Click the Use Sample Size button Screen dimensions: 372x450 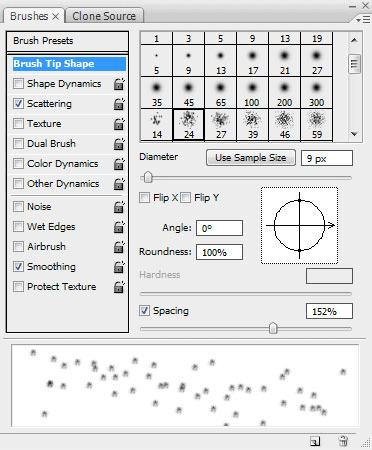251,158
